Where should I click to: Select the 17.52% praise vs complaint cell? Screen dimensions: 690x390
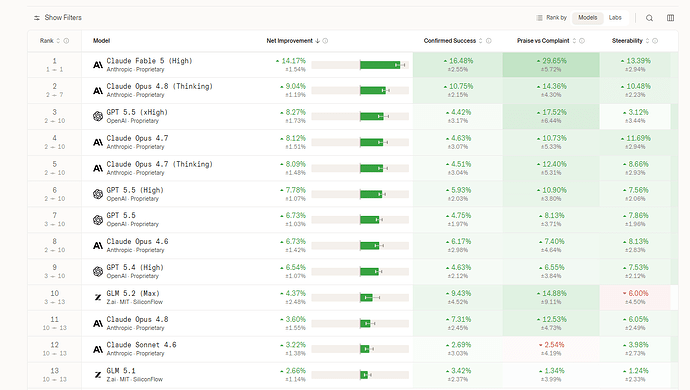pos(551,116)
